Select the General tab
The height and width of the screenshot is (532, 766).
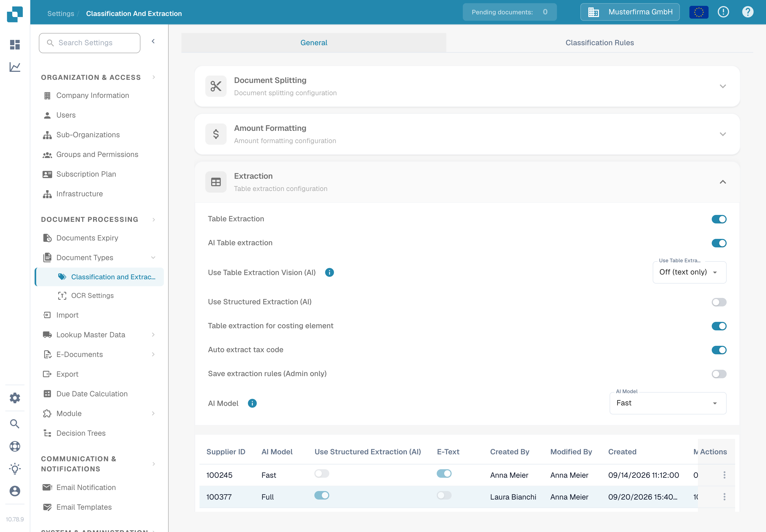314,43
